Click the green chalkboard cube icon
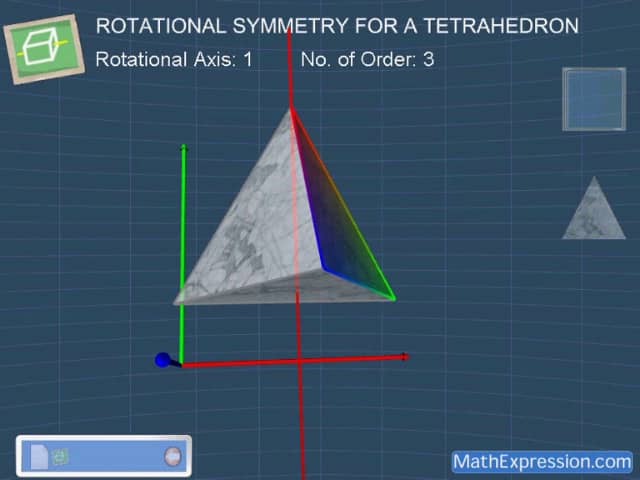The width and height of the screenshot is (640, 480). pos(44,49)
